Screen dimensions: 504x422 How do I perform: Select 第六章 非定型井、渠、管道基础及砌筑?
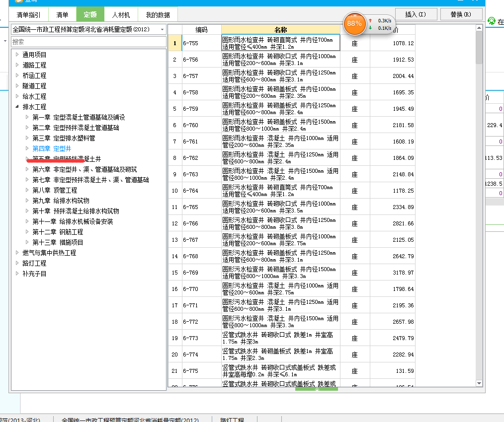(x=84, y=169)
